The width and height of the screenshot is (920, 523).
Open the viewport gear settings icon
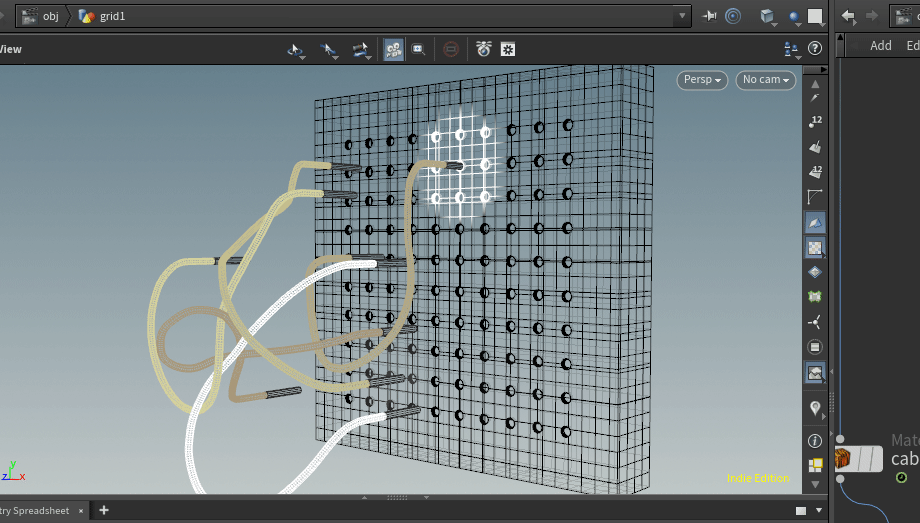[x=508, y=49]
